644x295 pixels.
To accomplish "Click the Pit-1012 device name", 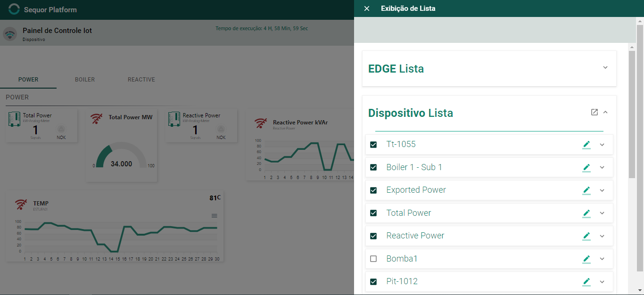I will tap(402, 281).
